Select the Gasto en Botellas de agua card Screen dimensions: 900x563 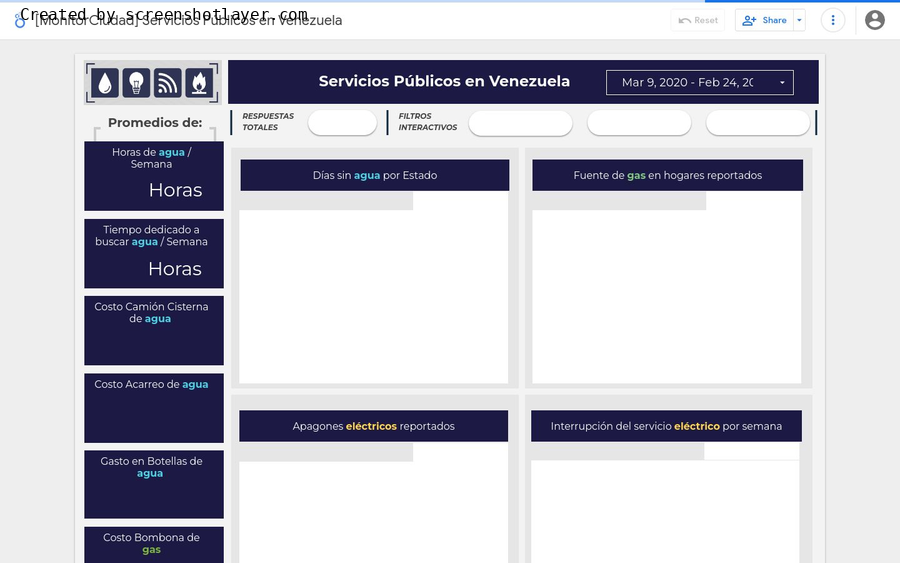tap(154, 484)
